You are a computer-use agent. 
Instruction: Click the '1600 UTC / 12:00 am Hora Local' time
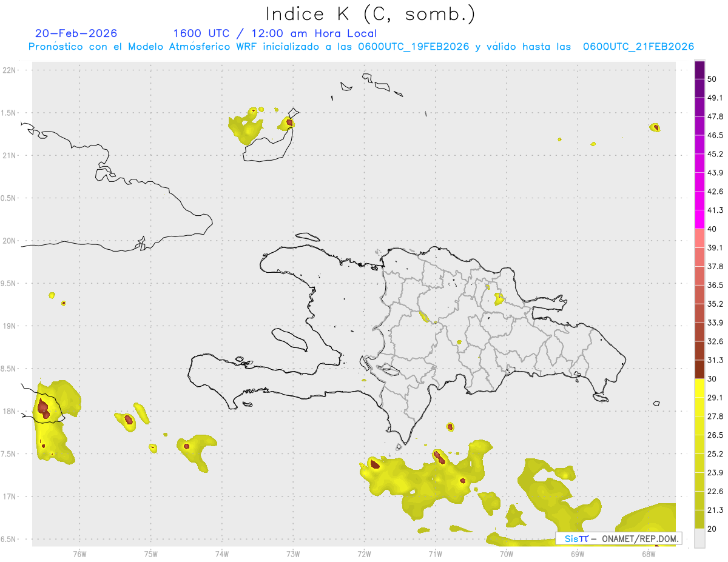[x=275, y=33]
